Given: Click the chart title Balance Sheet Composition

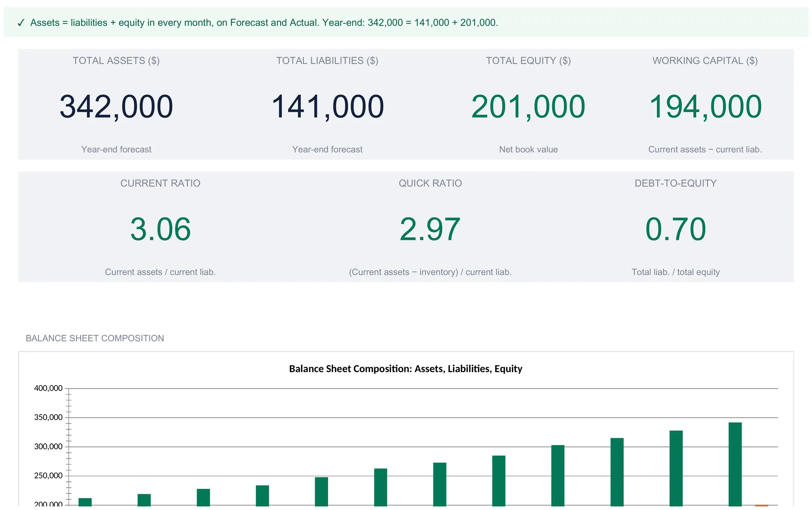Looking at the screenshot, I should [406, 369].
